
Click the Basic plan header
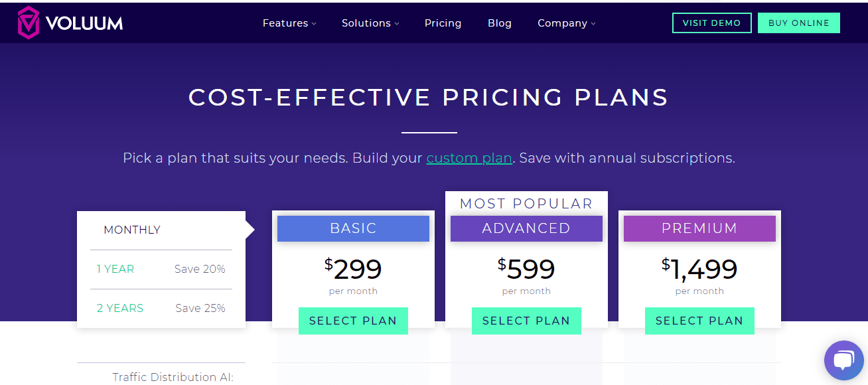coord(353,228)
